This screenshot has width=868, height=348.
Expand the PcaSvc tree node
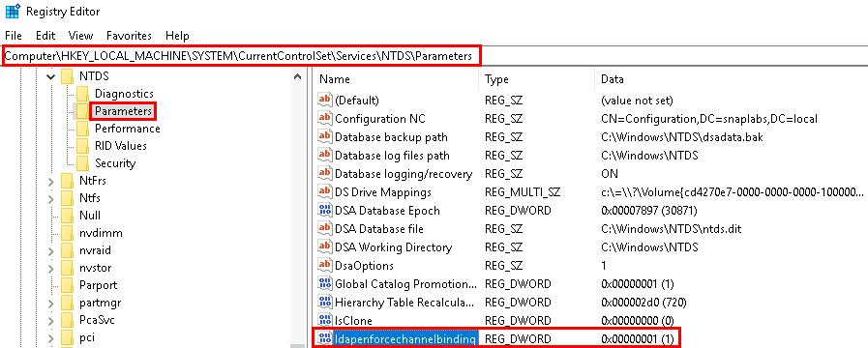click(51, 320)
